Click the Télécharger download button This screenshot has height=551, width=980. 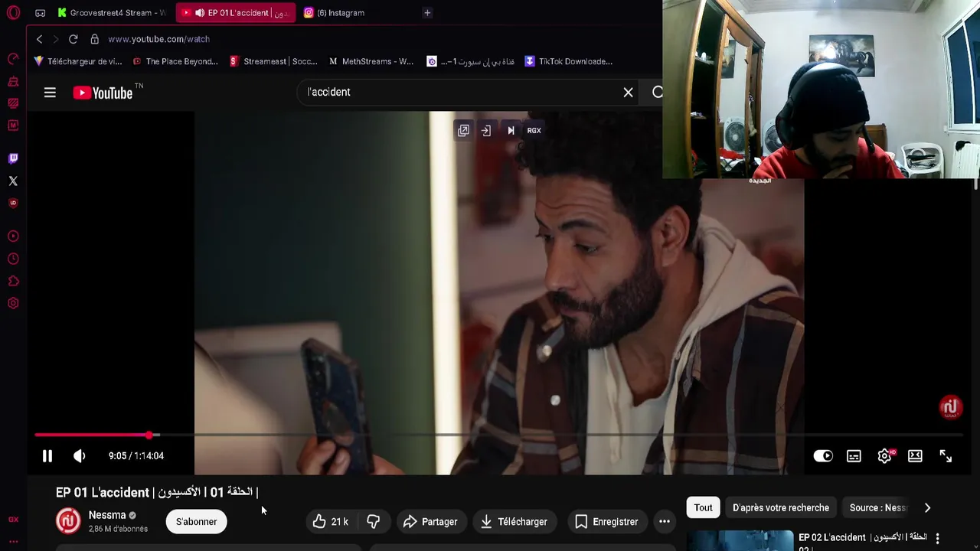(x=514, y=522)
